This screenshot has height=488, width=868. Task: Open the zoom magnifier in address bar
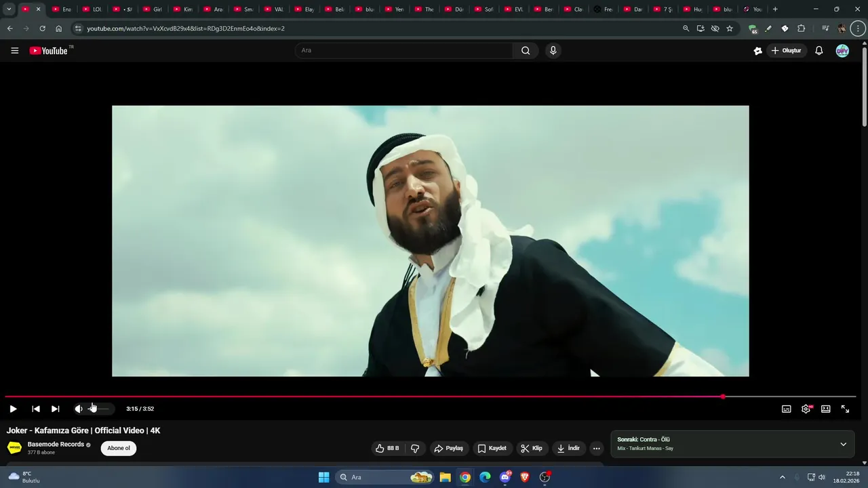[x=686, y=28]
